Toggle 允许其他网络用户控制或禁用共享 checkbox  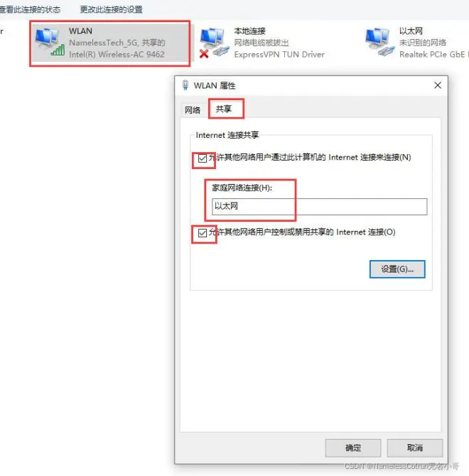[203, 233]
